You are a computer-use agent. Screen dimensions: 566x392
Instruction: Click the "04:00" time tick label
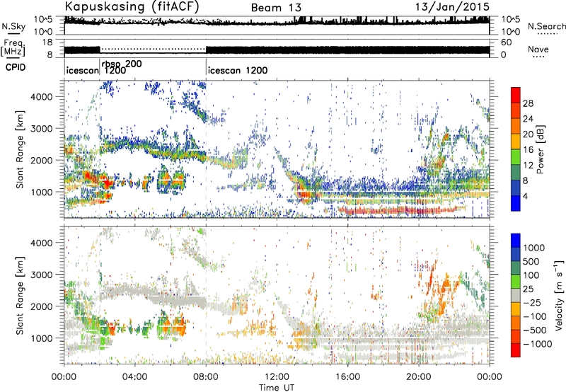[134, 377]
